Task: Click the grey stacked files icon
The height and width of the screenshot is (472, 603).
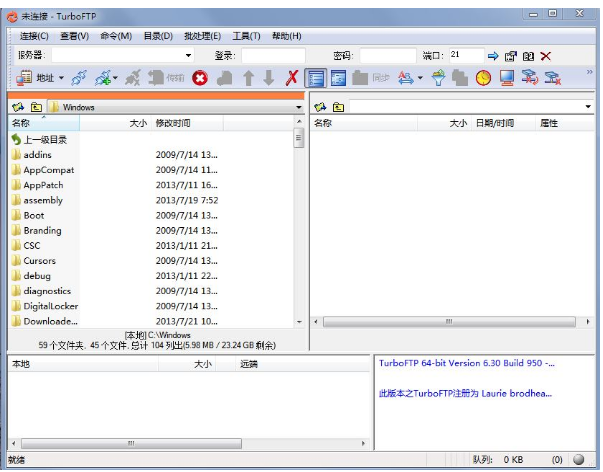Action: [x=460, y=78]
